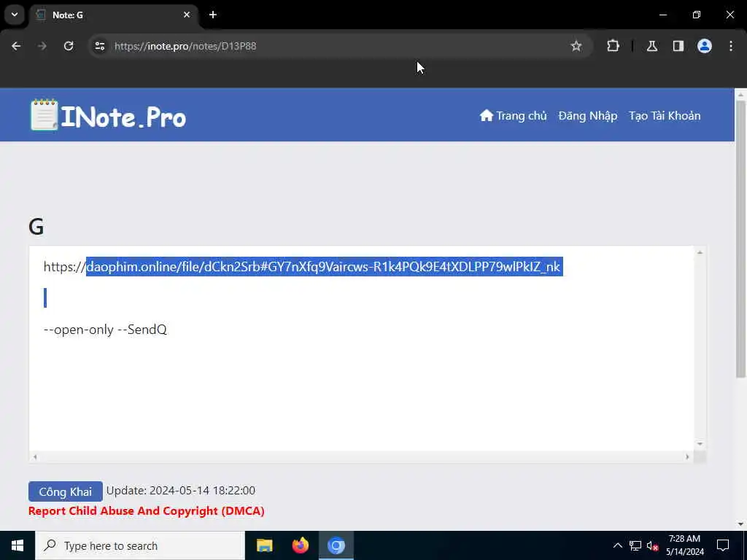Expand the tab search dropdown
The height and width of the screenshot is (560, 747).
[x=15, y=15]
